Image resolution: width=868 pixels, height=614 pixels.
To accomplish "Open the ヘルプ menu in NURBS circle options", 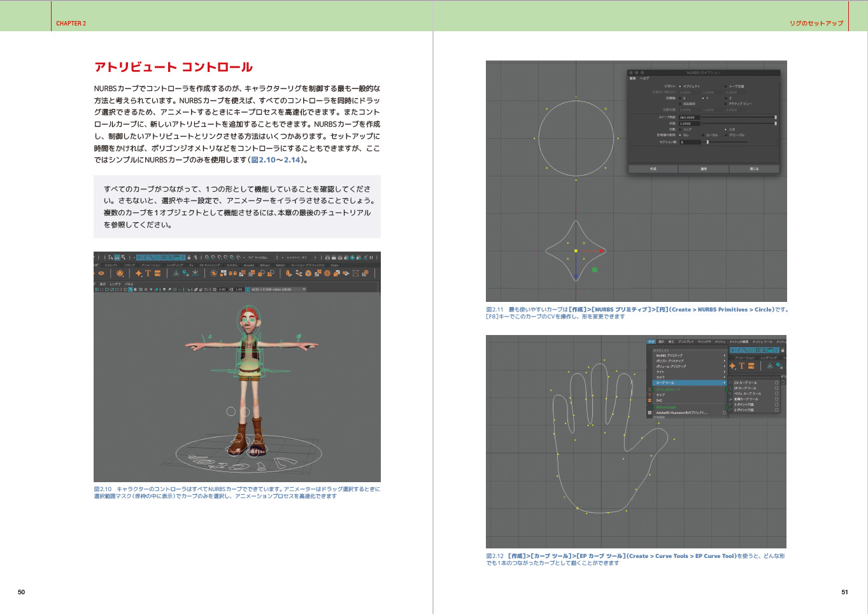I will [x=644, y=78].
